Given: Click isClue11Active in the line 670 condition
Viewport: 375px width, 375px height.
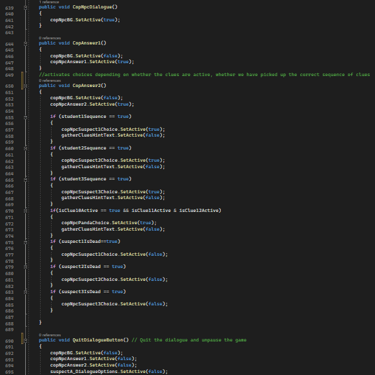Looking at the screenshot, I should point(151,211).
